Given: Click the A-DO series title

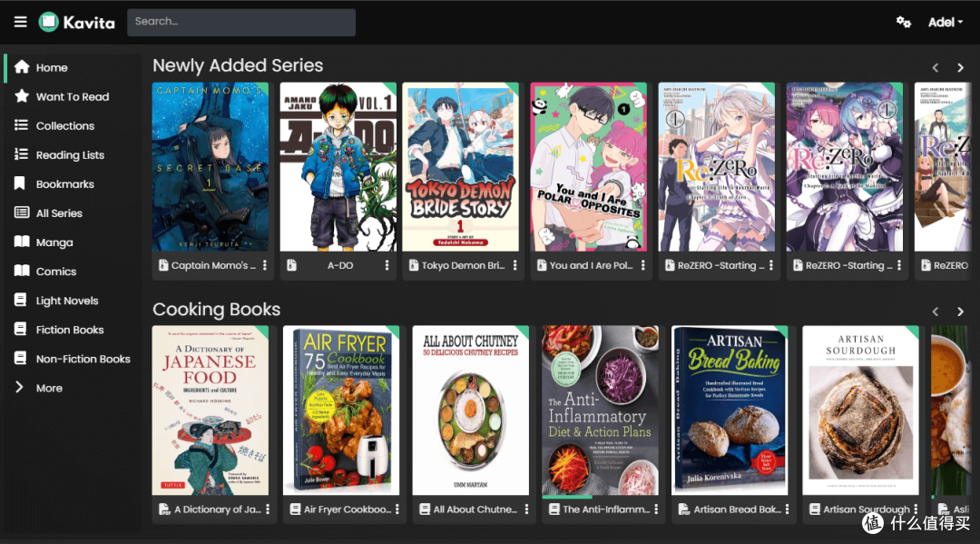Looking at the screenshot, I should click(x=340, y=265).
